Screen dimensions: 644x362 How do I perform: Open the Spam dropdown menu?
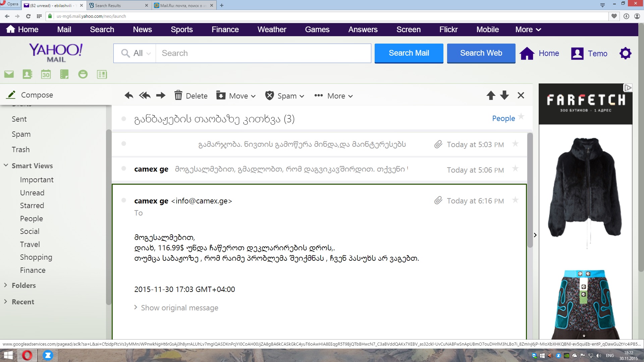[x=284, y=96]
